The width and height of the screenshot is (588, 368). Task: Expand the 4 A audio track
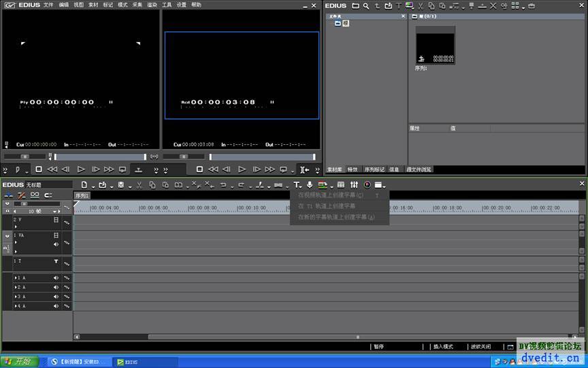pos(16,306)
